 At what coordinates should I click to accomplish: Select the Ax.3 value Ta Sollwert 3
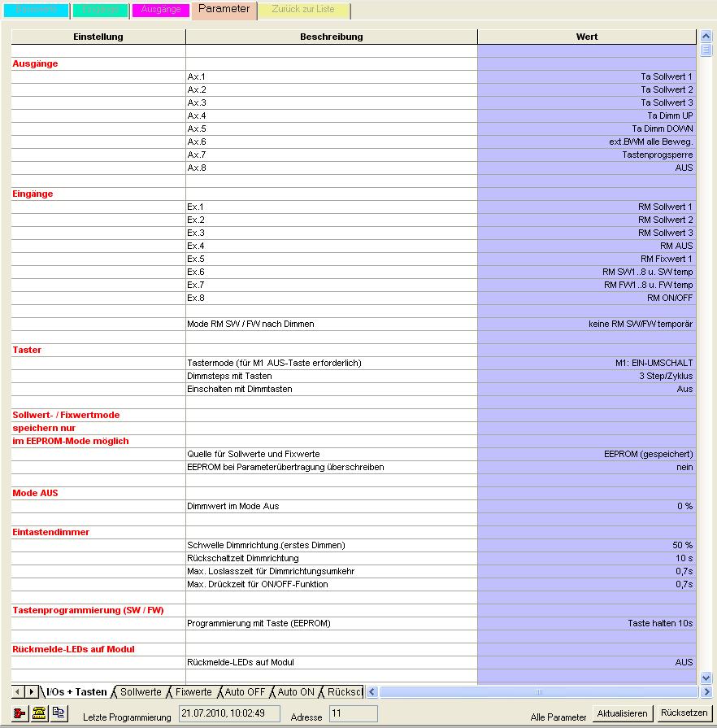(587, 102)
